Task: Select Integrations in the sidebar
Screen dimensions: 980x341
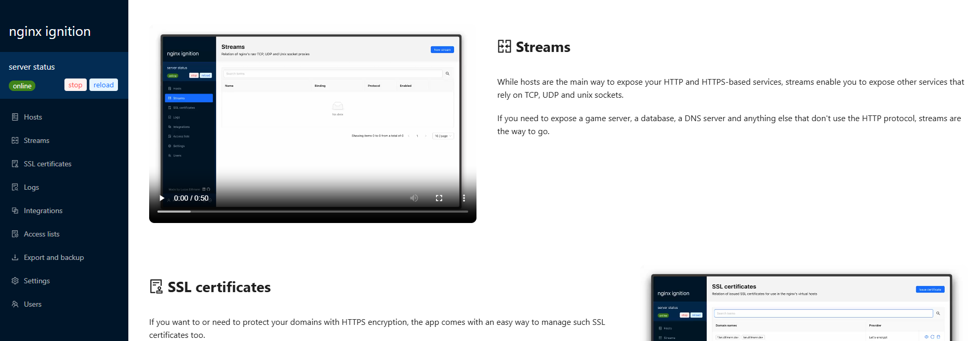Action: (x=64, y=211)
